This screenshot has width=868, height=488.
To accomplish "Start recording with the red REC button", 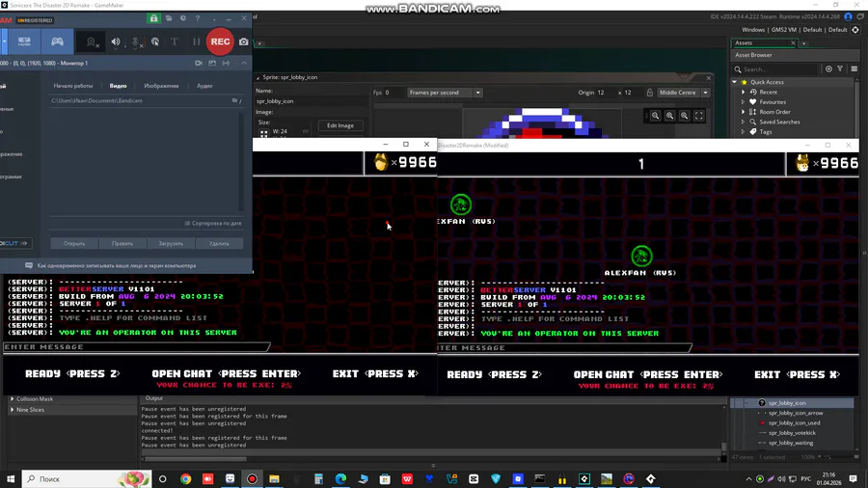I will tap(220, 41).
